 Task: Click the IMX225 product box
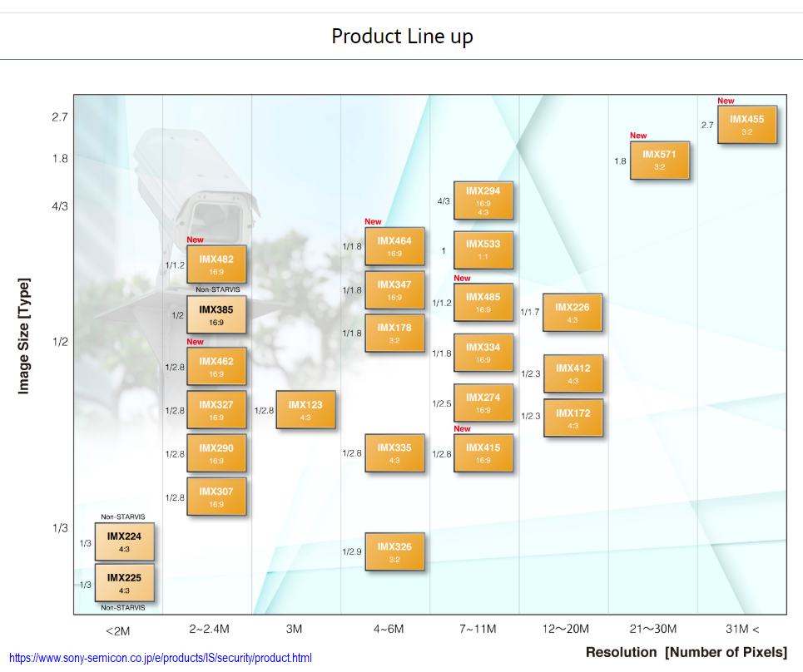[125, 583]
